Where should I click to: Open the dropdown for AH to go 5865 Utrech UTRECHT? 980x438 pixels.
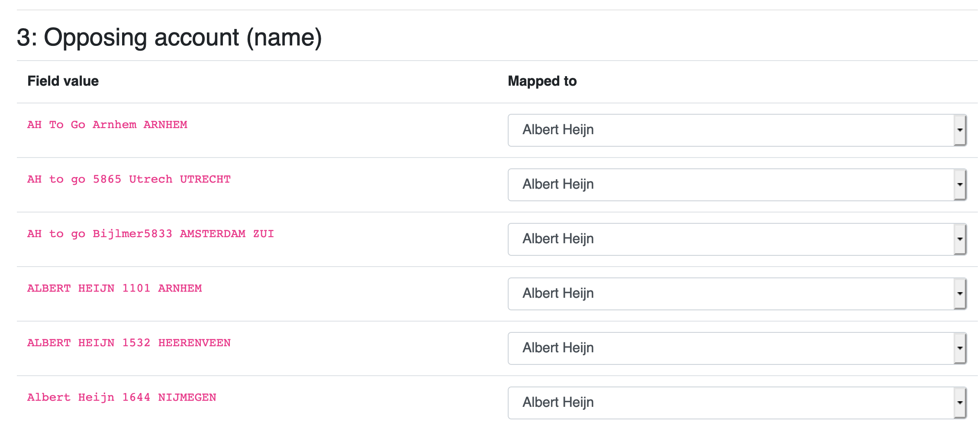[736, 185]
